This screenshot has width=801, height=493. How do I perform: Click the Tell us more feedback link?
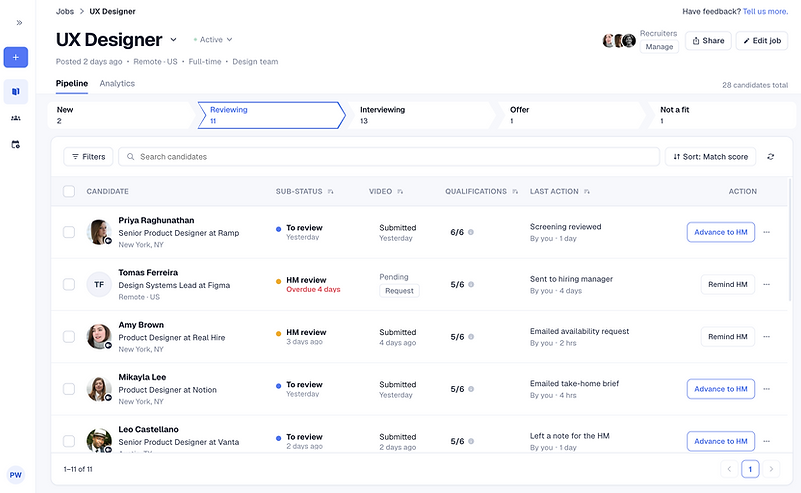point(765,11)
